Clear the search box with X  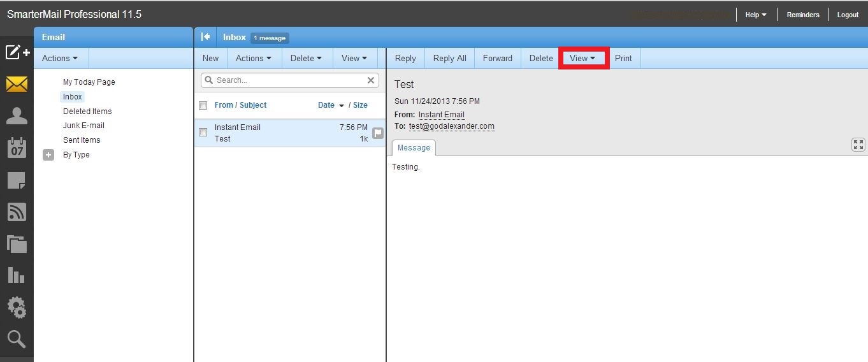click(x=371, y=80)
